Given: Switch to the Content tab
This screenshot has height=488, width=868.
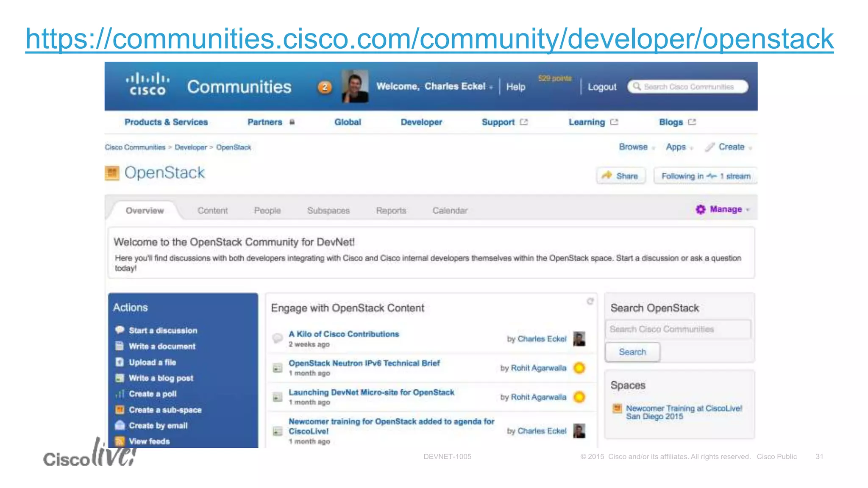Looking at the screenshot, I should pyautogui.click(x=212, y=211).
